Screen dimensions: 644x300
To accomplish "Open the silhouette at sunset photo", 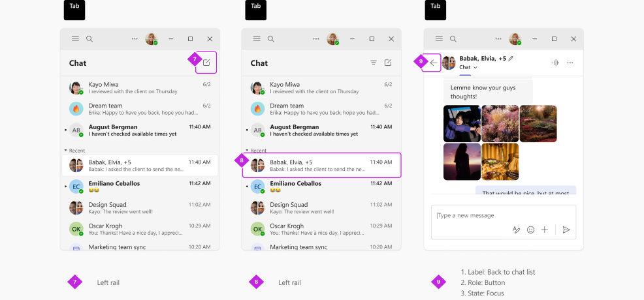I will click(x=462, y=162).
